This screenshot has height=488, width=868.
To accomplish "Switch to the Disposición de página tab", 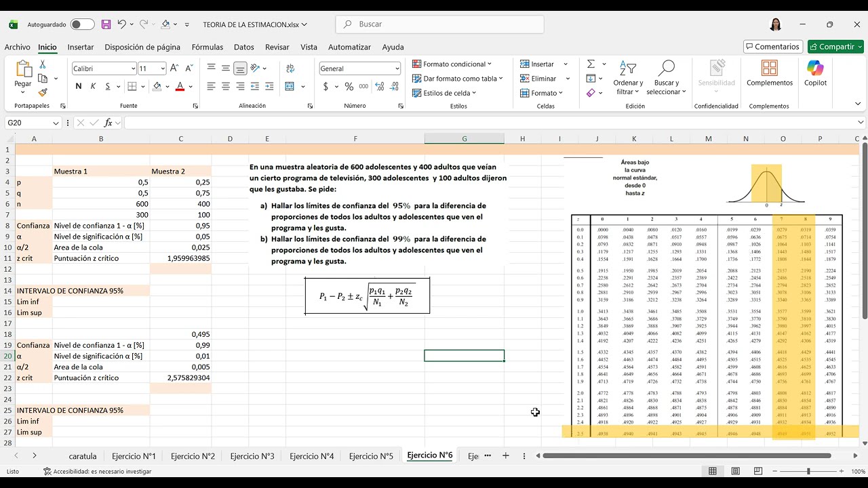I will pos(142,47).
